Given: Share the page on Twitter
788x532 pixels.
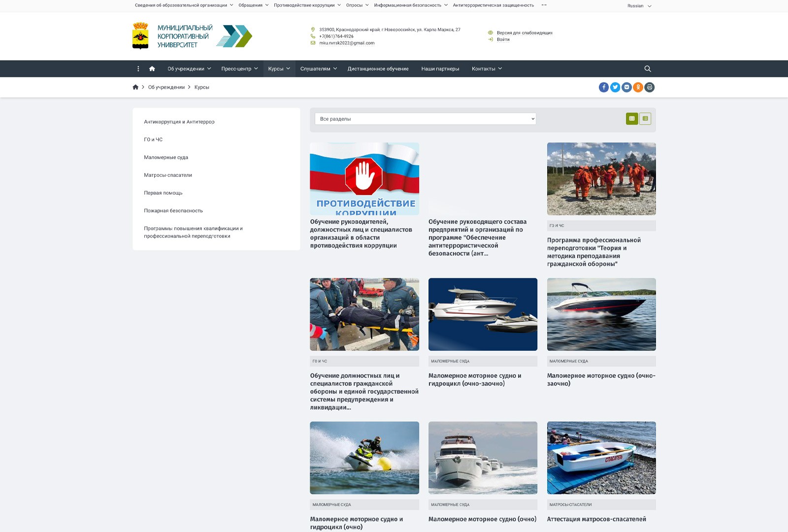Looking at the screenshot, I should coord(615,87).
